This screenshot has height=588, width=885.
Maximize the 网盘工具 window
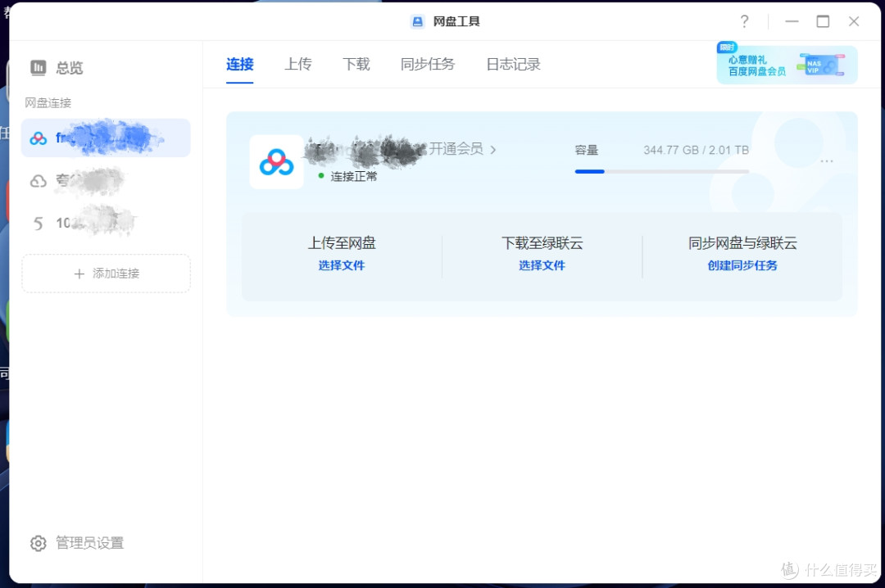click(x=823, y=21)
